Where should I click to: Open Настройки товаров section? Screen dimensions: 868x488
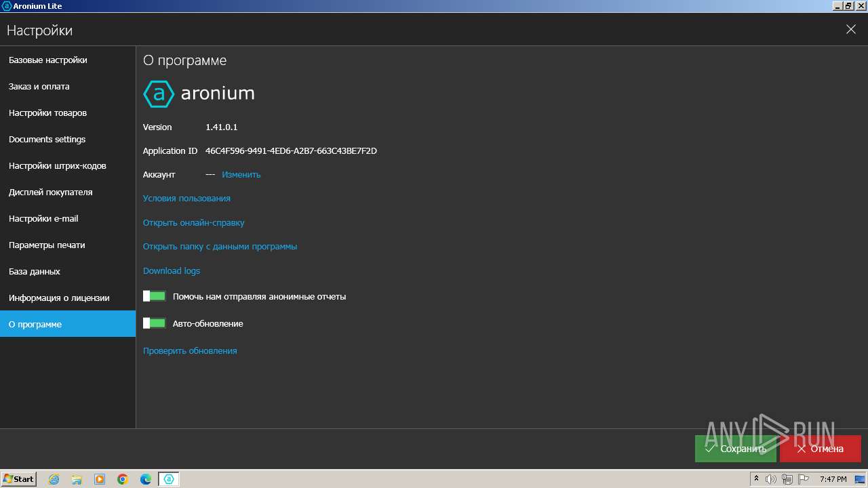pyautogui.click(x=68, y=113)
